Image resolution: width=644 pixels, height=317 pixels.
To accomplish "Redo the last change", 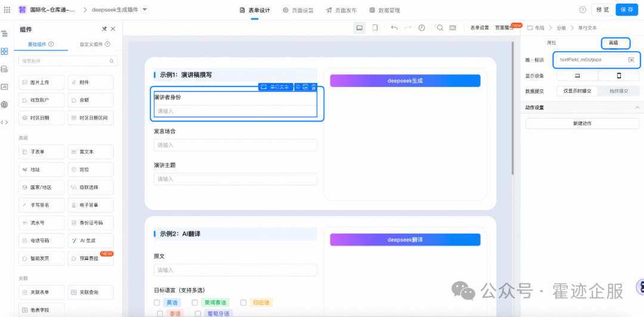I will tap(408, 27).
